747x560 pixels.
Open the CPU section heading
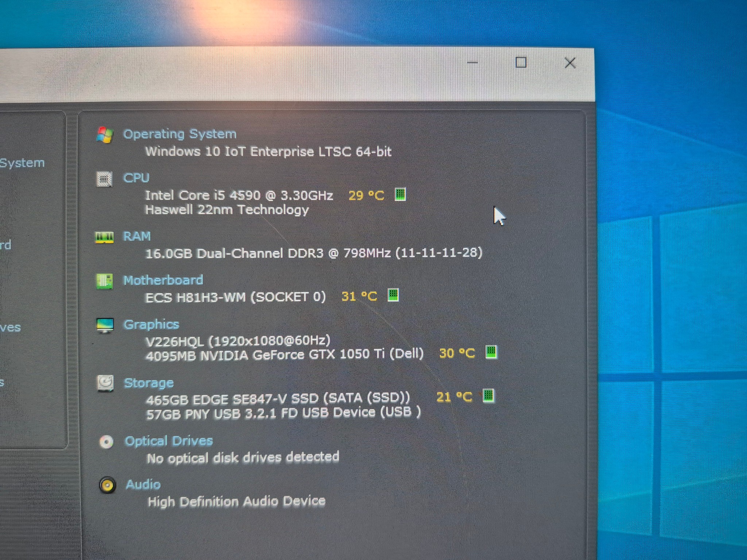point(136,178)
